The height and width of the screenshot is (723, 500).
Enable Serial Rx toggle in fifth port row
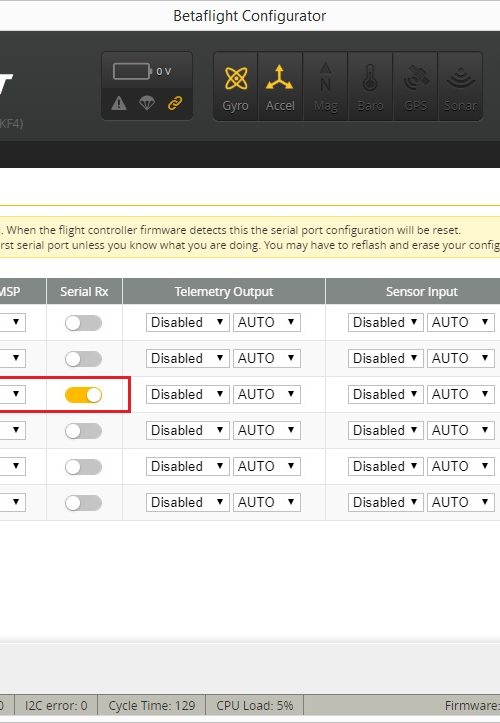coord(83,467)
